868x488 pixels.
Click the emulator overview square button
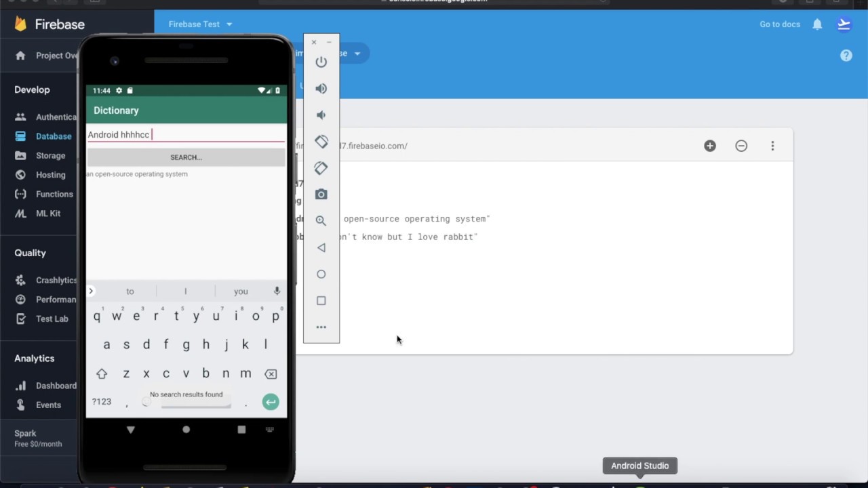[x=321, y=301]
